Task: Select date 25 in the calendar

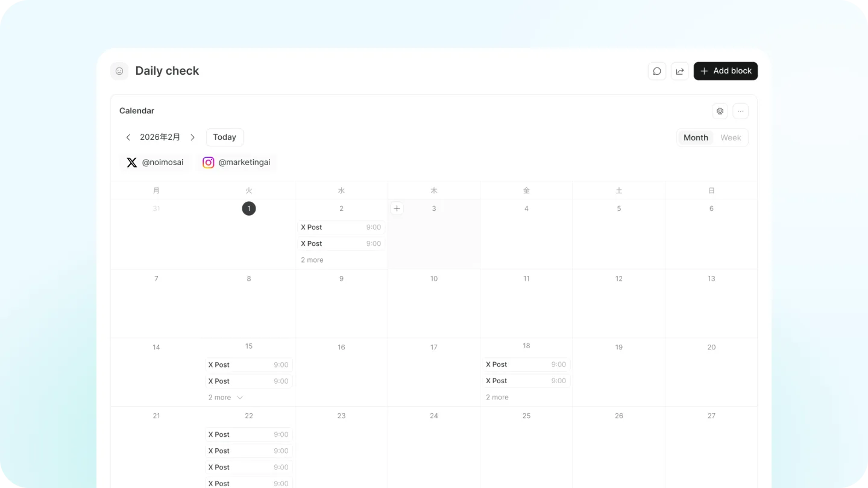Action: point(526,416)
